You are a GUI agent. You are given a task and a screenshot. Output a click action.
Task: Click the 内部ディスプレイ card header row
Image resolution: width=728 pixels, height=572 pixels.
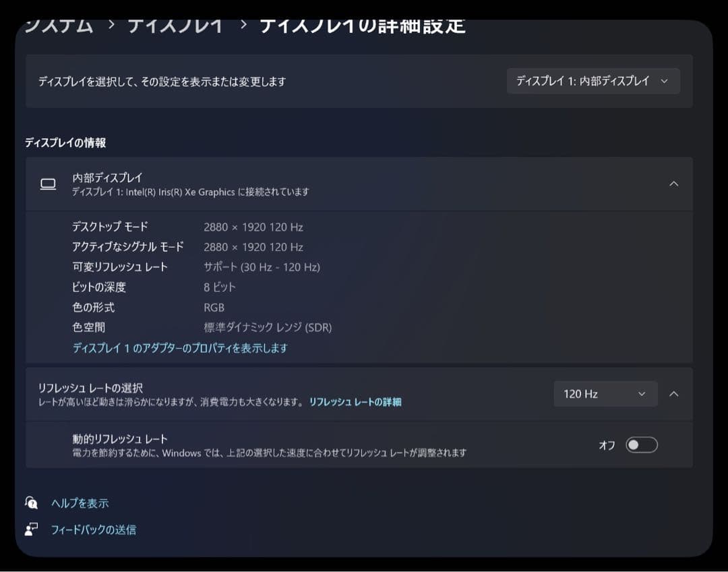click(x=270, y=183)
